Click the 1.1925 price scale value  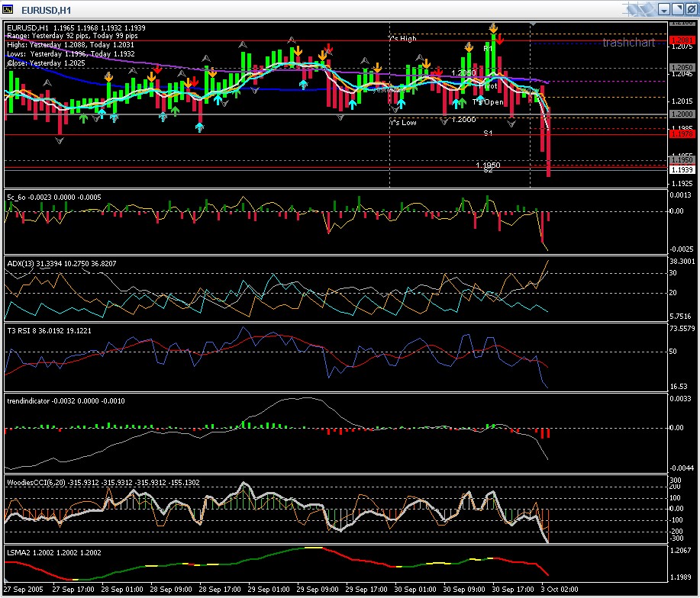pyautogui.click(x=682, y=183)
